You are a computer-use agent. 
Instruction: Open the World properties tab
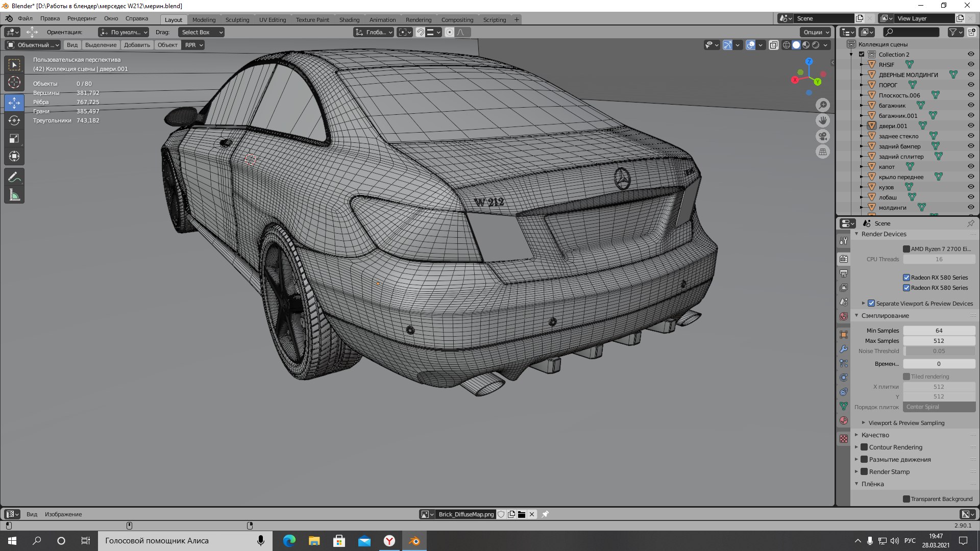(844, 316)
